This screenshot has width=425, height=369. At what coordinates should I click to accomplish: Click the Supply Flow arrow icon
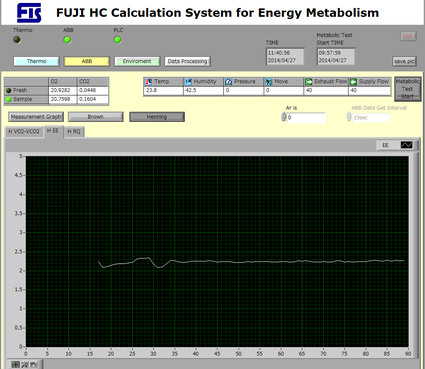click(353, 82)
